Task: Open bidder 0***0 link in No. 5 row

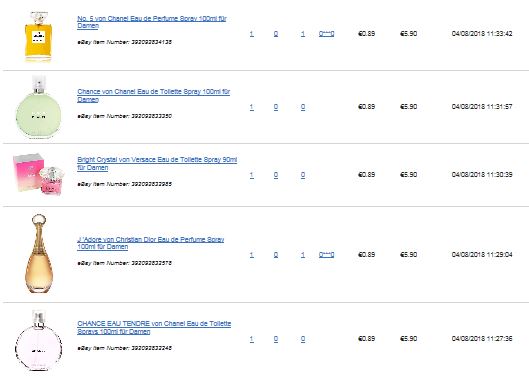Action: point(326,34)
